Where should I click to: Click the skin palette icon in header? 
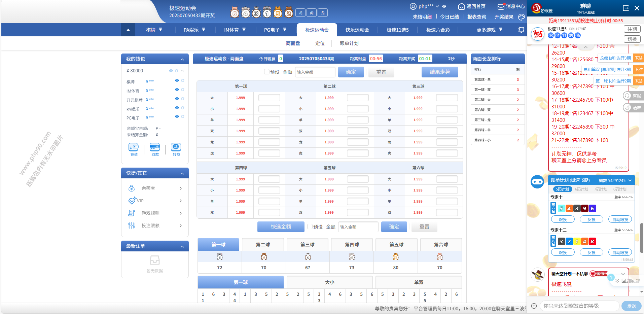(521, 17)
